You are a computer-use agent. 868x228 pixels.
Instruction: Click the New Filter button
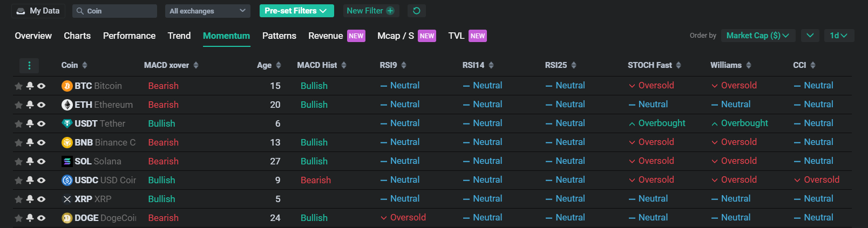(371, 11)
